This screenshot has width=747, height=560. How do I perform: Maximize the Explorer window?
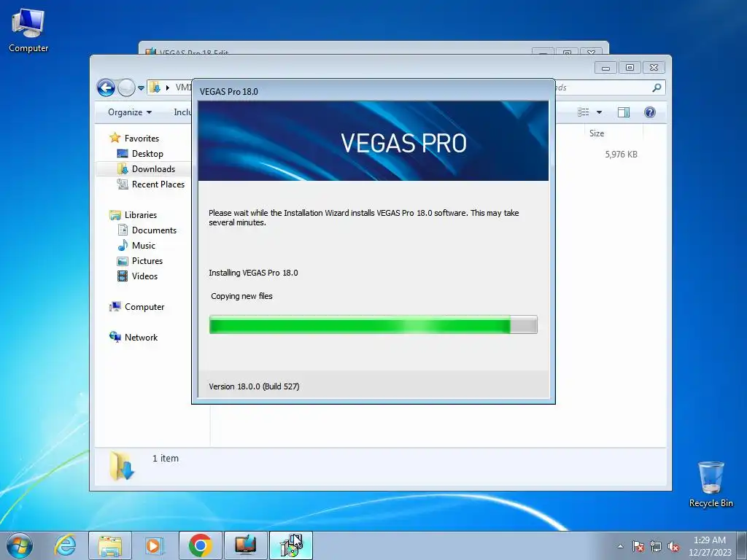(630, 68)
